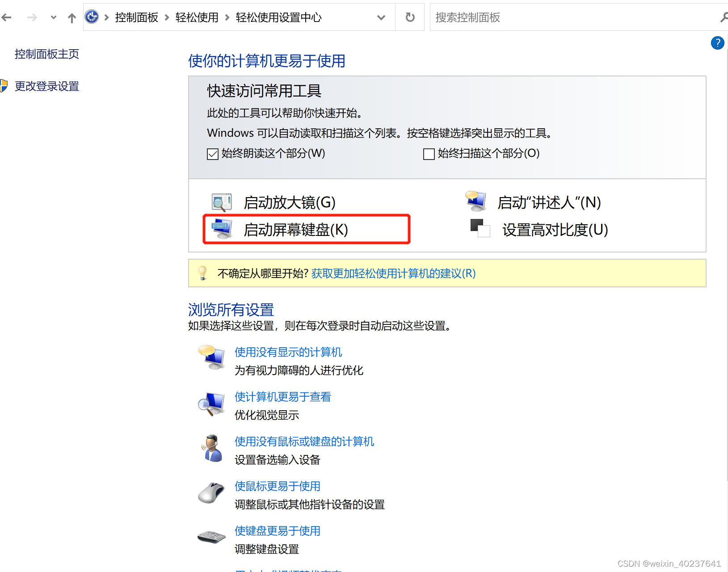Click icon for 使用没有显示的计算机

click(212, 357)
